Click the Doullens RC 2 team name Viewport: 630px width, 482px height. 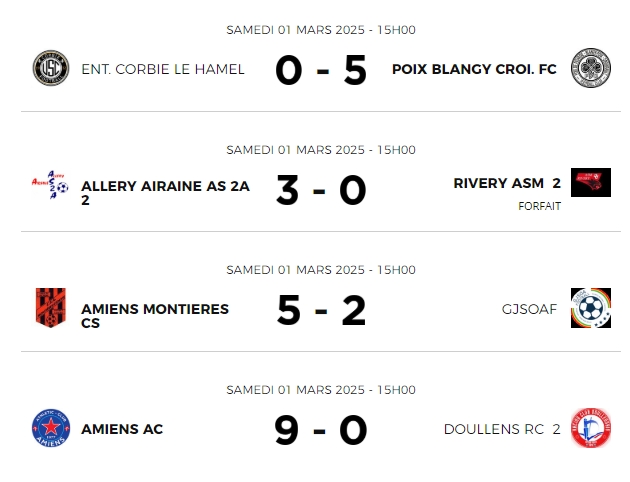(502, 429)
